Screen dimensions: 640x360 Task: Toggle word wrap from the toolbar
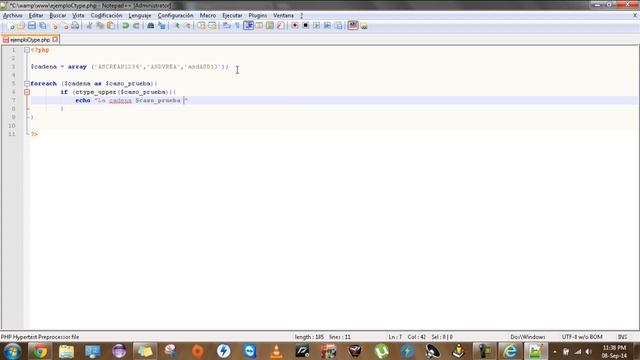tap(226, 26)
